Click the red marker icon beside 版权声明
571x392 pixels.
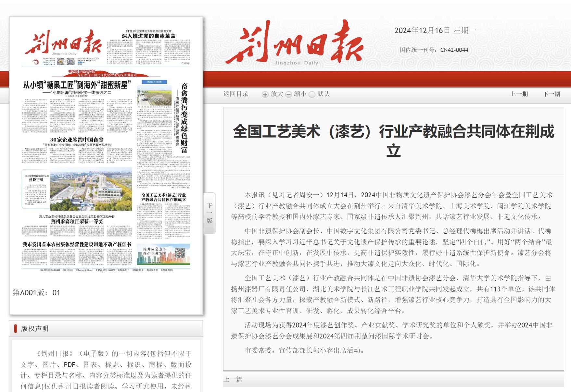tap(15, 328)
